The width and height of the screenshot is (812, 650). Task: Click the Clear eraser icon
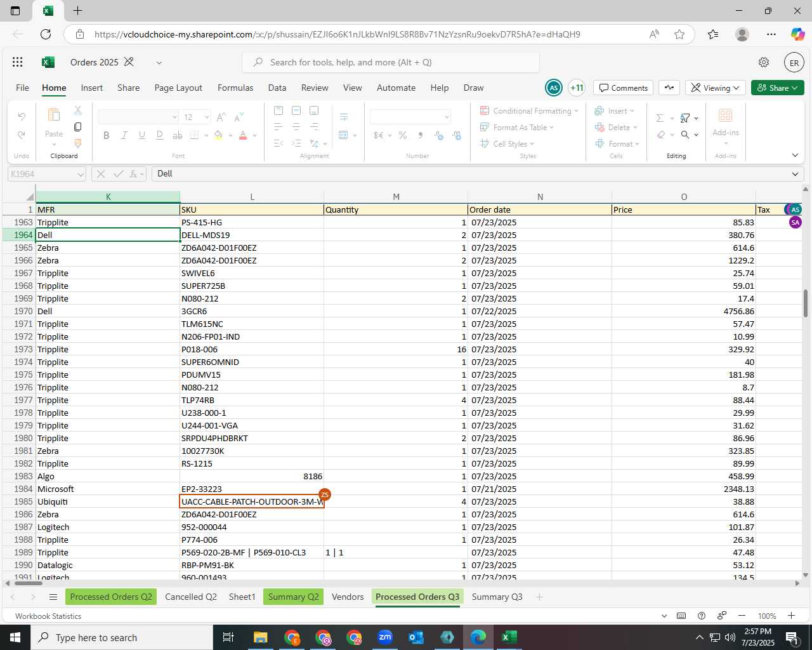[x=661, y=135]
